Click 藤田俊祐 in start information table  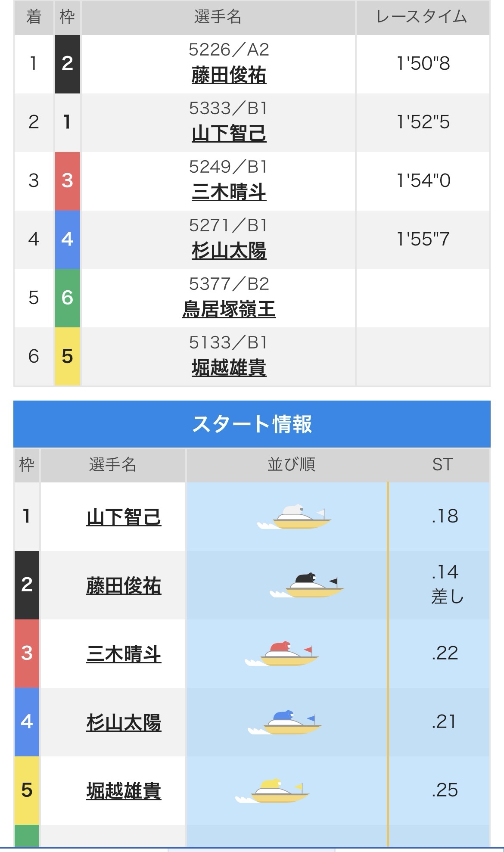[124, 586]
